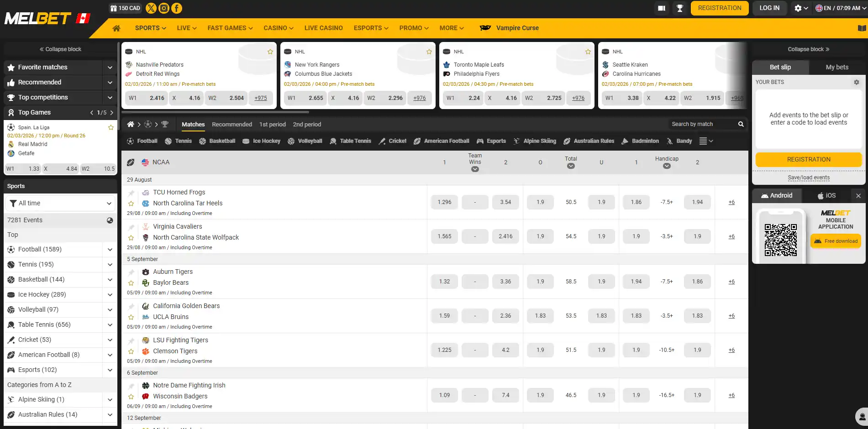Favorite Toronto Maple Leafs match card
868x429 pixels.
[x=588, y=52]
